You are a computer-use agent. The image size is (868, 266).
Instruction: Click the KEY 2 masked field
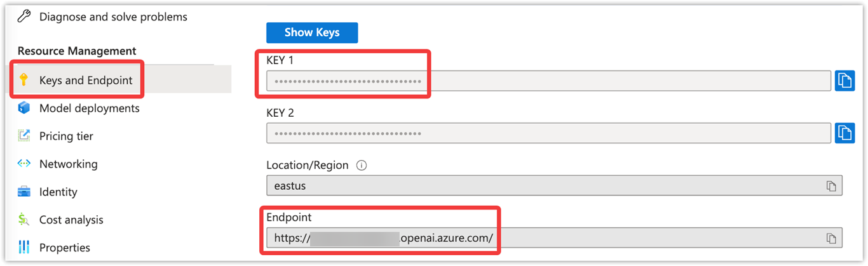coord(548,133)
